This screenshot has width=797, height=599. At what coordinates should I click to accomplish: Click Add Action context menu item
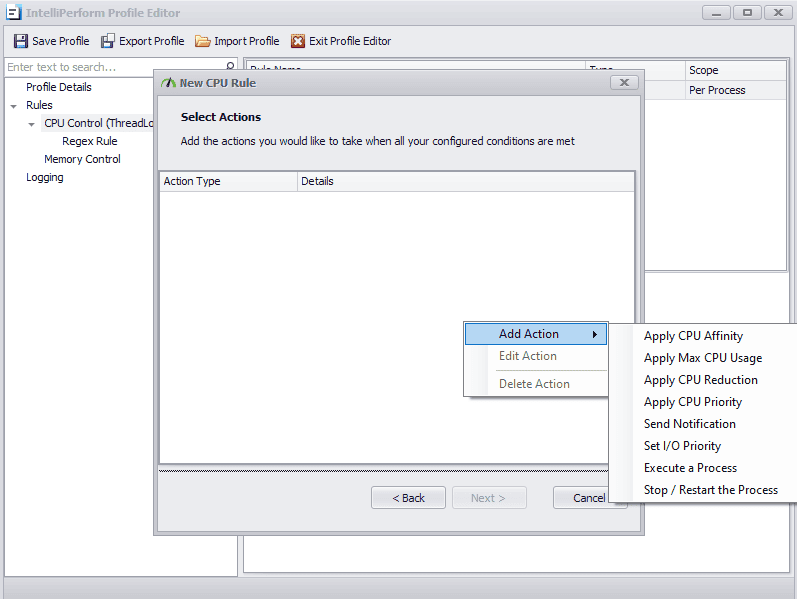[536, 334]
